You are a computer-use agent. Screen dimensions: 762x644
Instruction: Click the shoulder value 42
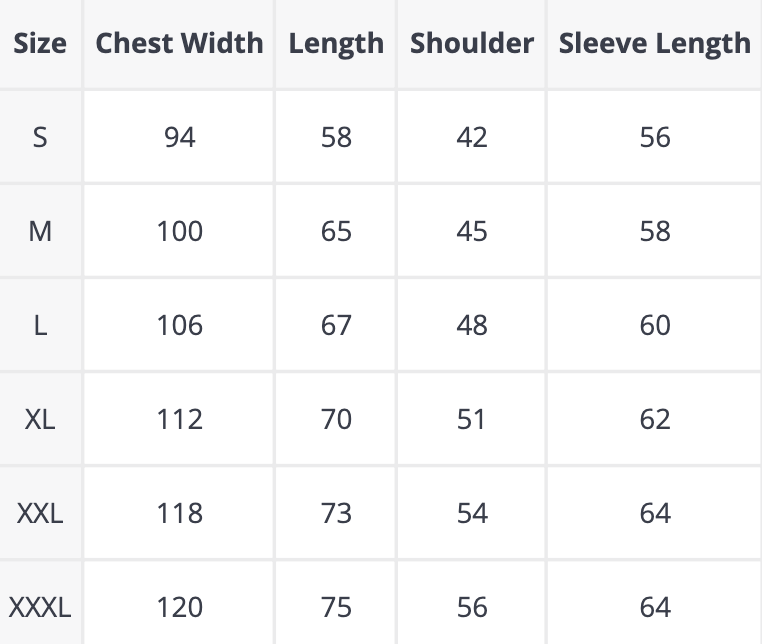(x=472, y=137)
